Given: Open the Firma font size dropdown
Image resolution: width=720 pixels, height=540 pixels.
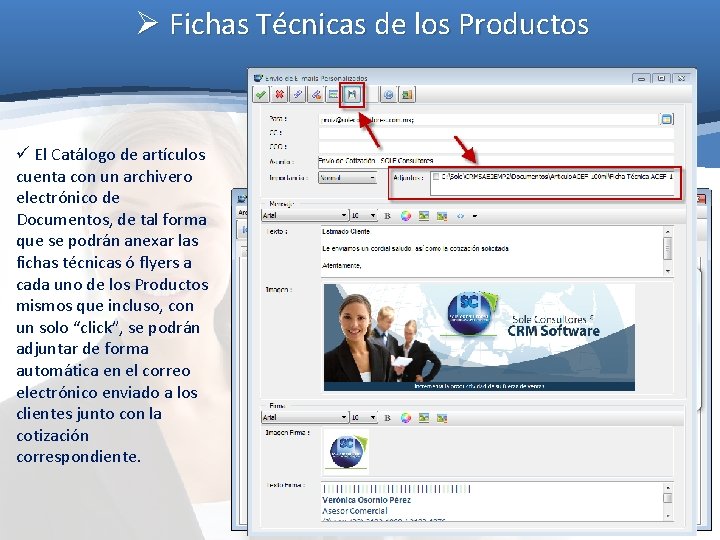Looking at the screenshot, I should tap(364, 417).
